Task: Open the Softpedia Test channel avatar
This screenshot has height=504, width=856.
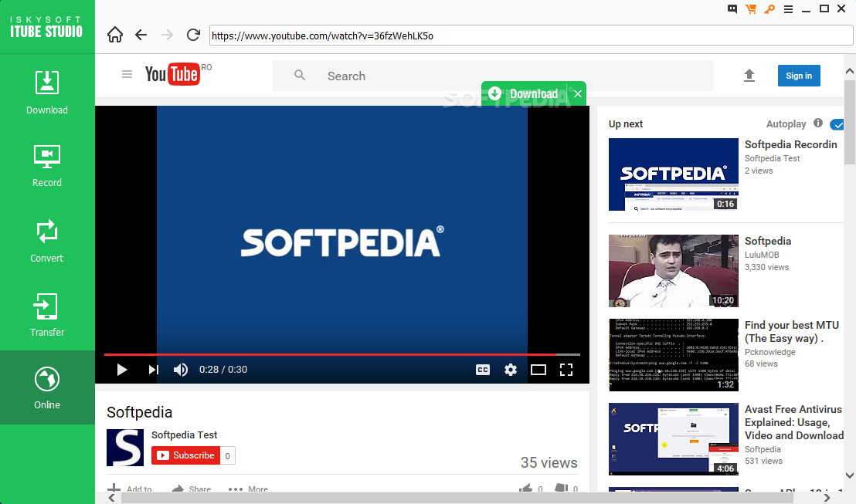Action: pyautogui.click(x=125, y=448)
